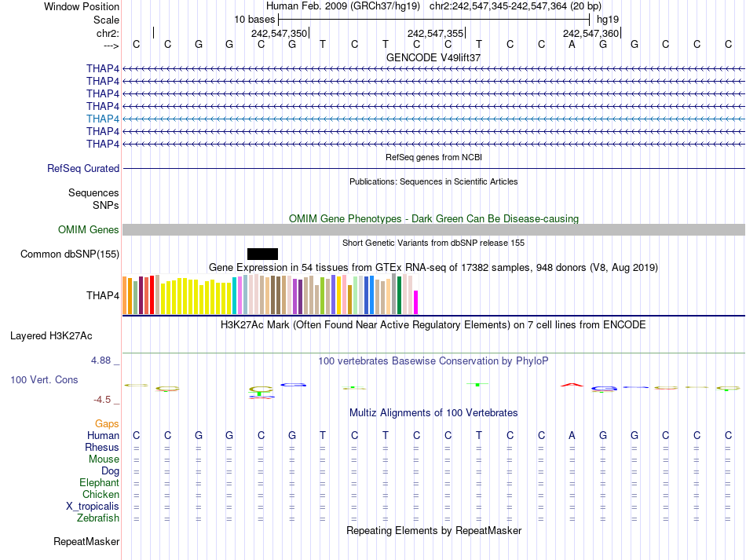Click the RepeatMasker track label
This screenshot has height=560, width=746.
[x=86, y=541]
